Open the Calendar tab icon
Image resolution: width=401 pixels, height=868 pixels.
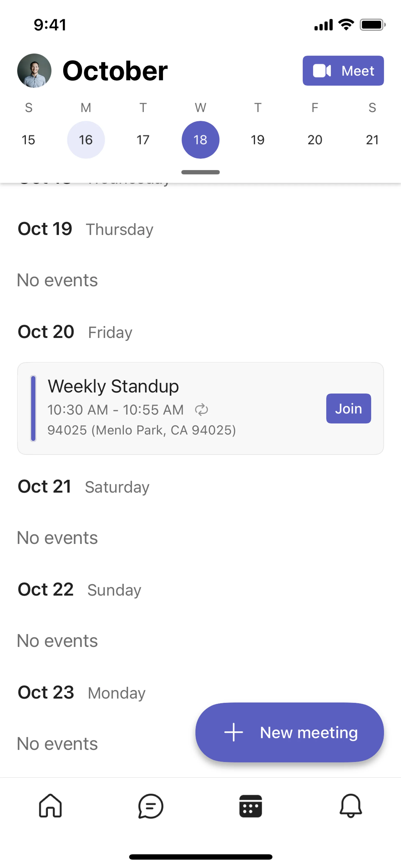250,806
